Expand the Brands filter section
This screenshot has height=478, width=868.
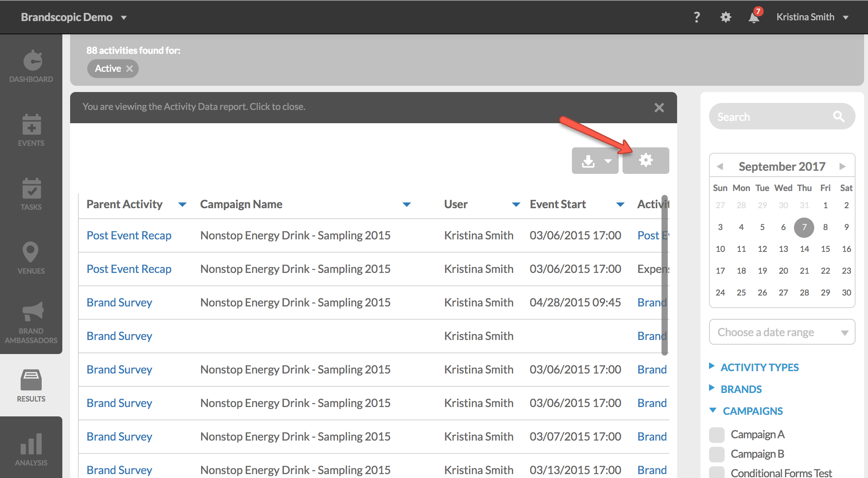click(736, 389)
